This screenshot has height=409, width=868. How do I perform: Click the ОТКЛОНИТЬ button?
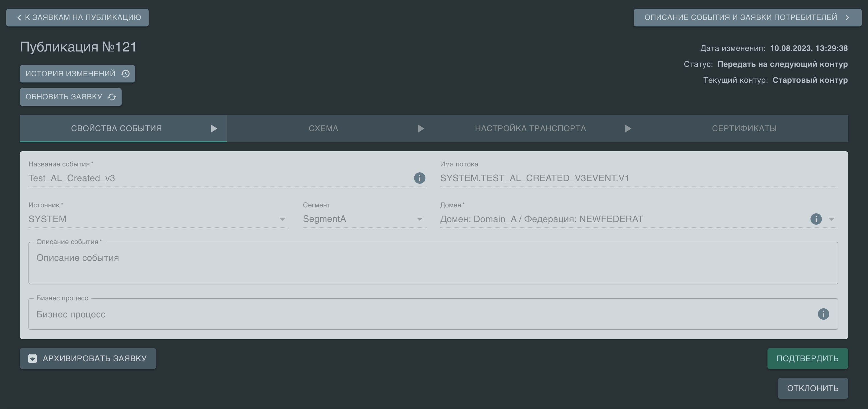812,389
